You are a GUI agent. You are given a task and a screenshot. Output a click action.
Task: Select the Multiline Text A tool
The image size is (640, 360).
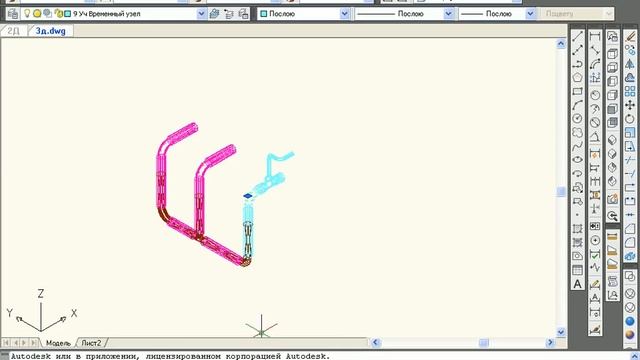[x=577, y=284]
